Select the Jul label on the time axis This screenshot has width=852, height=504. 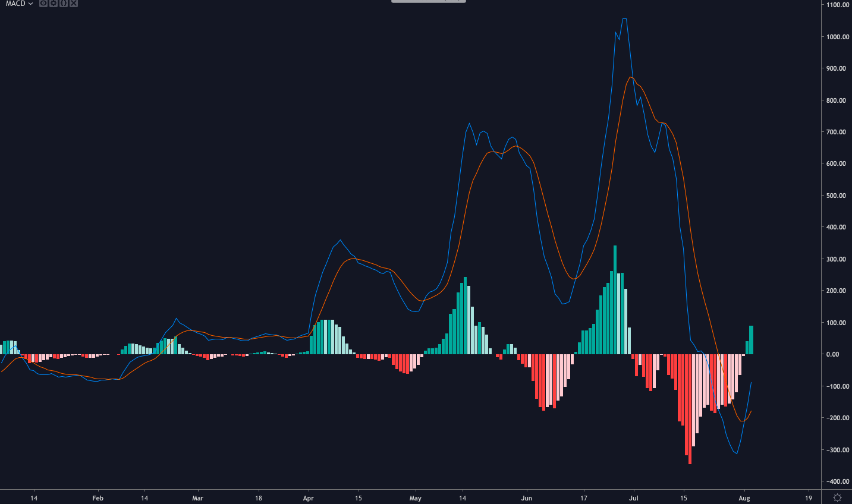point(634,498)
